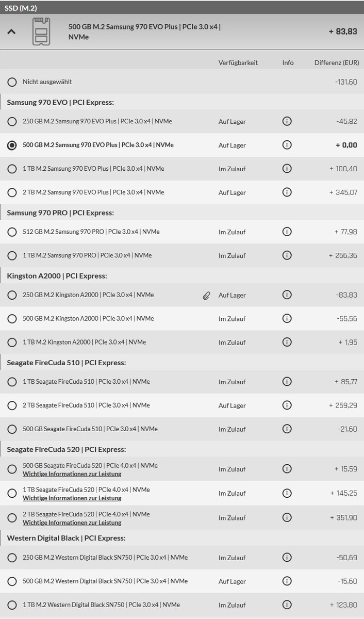Choose 1 TB Samsung 970 EVO Plus radio button

(x=12, y=169)
